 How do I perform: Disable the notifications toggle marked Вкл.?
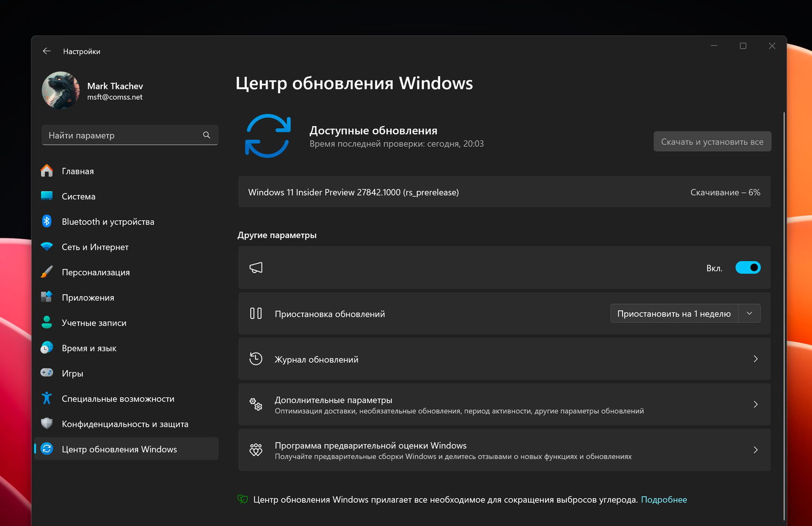(748, 267)
